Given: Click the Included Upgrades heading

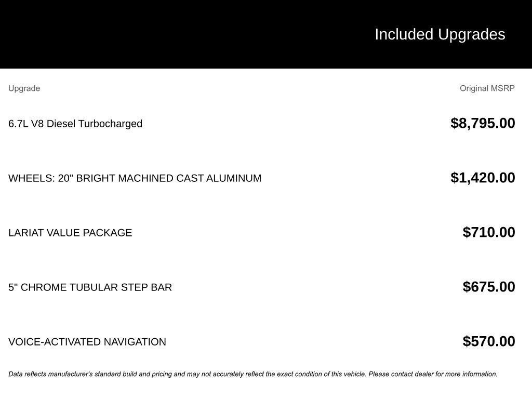Looking at the screenshot, I should 440,34.
